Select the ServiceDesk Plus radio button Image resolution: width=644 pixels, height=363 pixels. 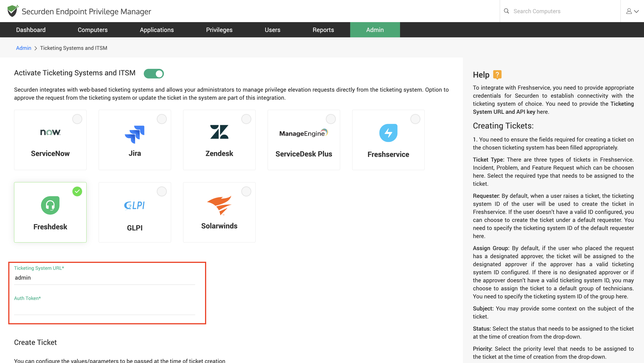click(x=330, y=119)
